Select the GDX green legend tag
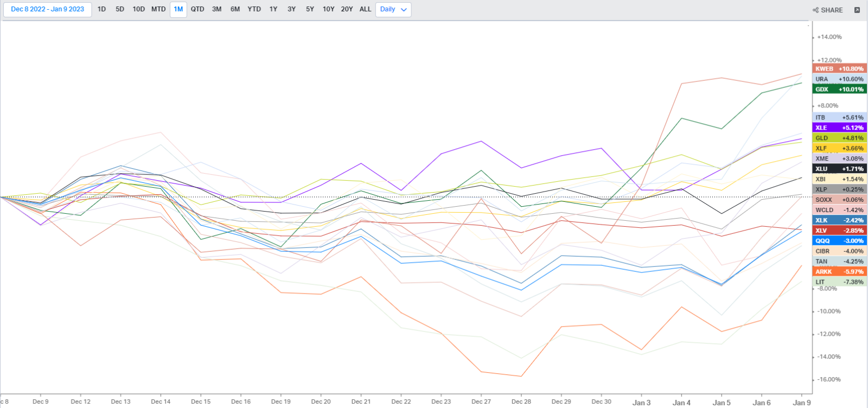The height and width of the screenshot is (408, 868). click(839, 90)
